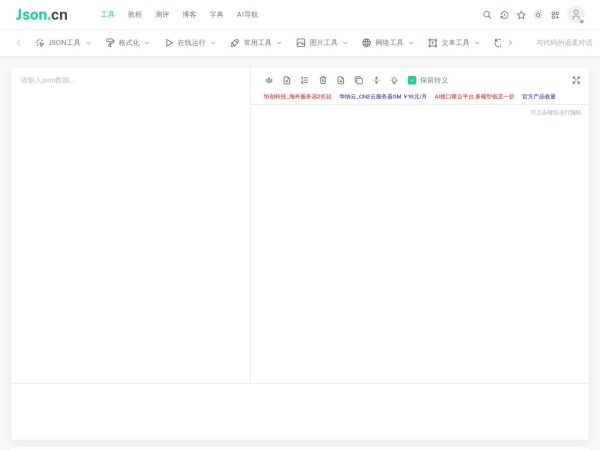Expand the 图片工具 dropdown

322,42
